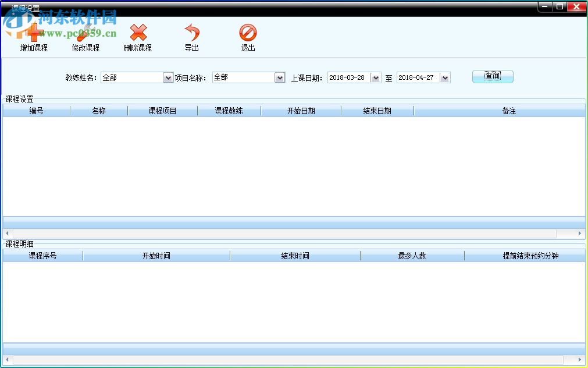Click right arrow of course settings scrollbar
Screen dimensions: 588x368
(579, 233)
